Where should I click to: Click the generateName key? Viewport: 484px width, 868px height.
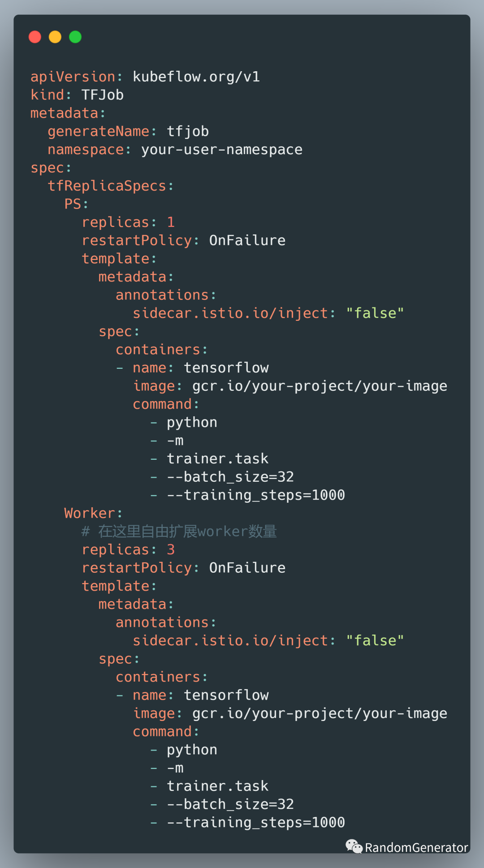pos(99,131)
